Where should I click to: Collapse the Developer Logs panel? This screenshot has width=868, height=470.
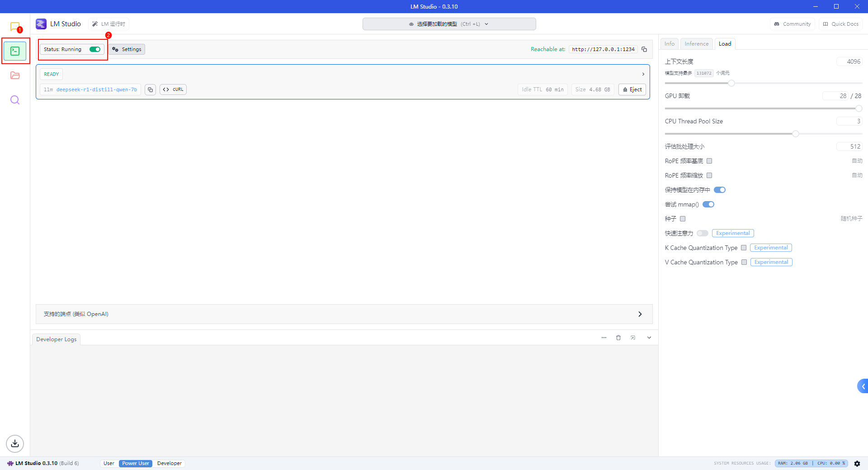tap(649, 338)
